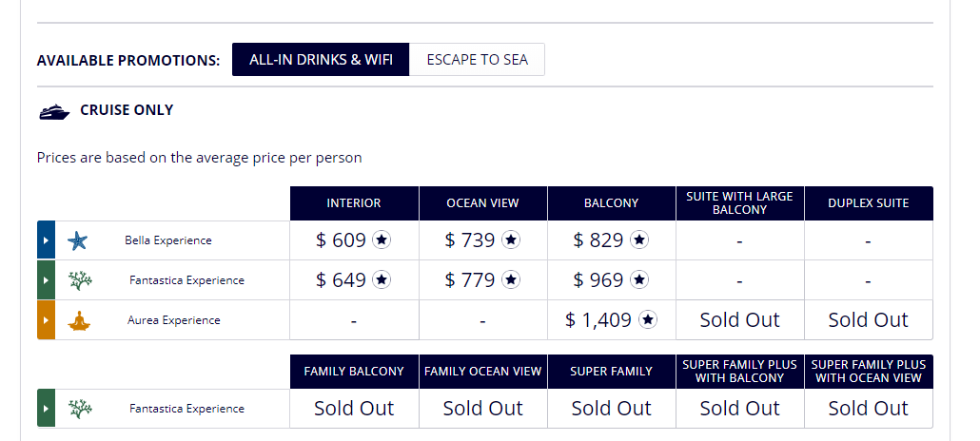Select the $1,409 Aurea Balcony fare

pyautogui.click(x=598, y=320)
